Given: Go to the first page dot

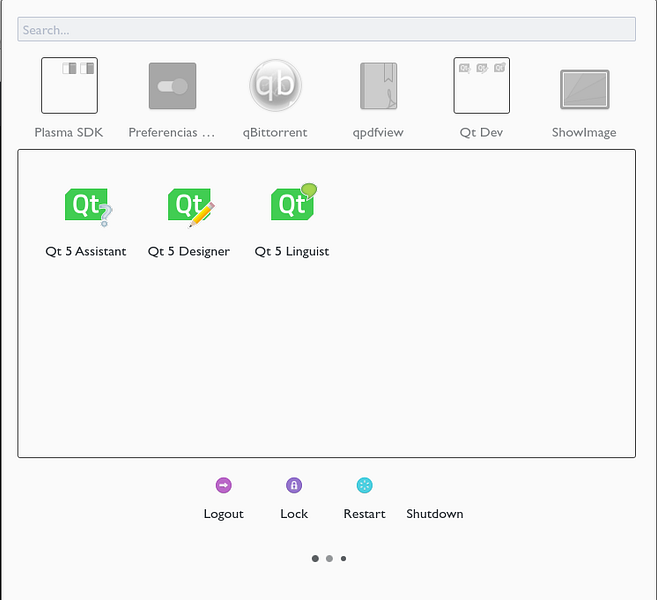Looking at the screenshot, I should [316, 559].
